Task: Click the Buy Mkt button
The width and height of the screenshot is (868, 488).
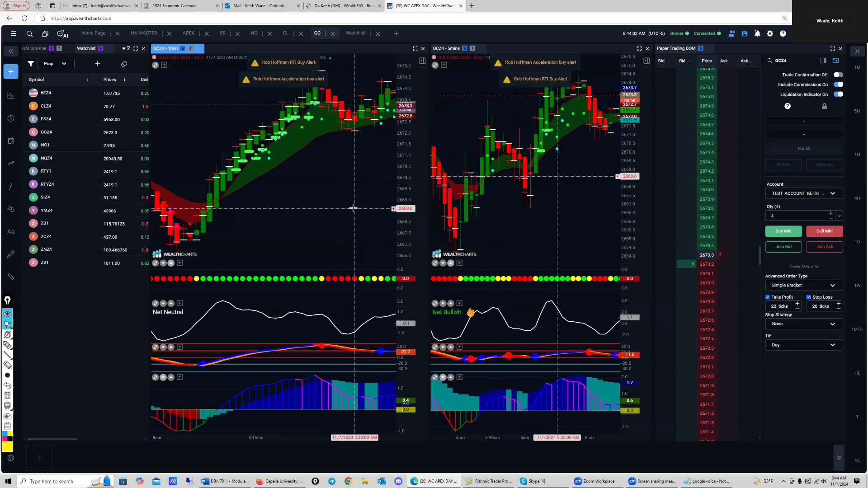Action: pos(783,231)
